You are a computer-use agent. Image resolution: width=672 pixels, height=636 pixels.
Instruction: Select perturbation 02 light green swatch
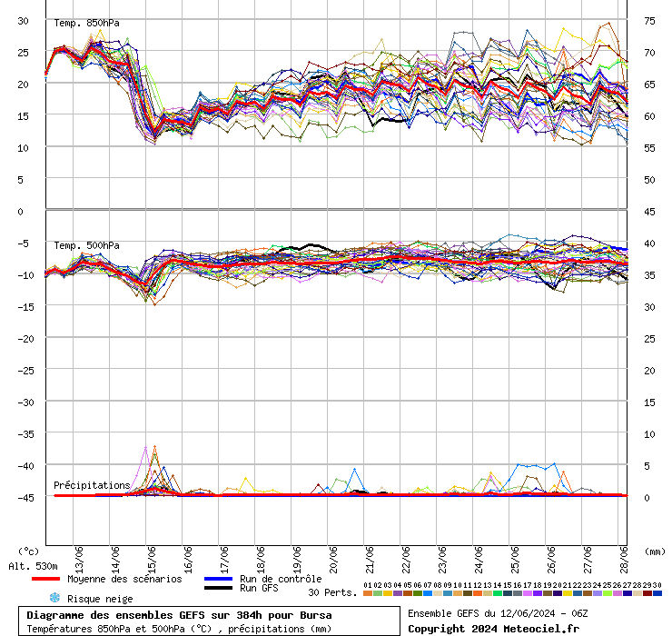[378, 593]
